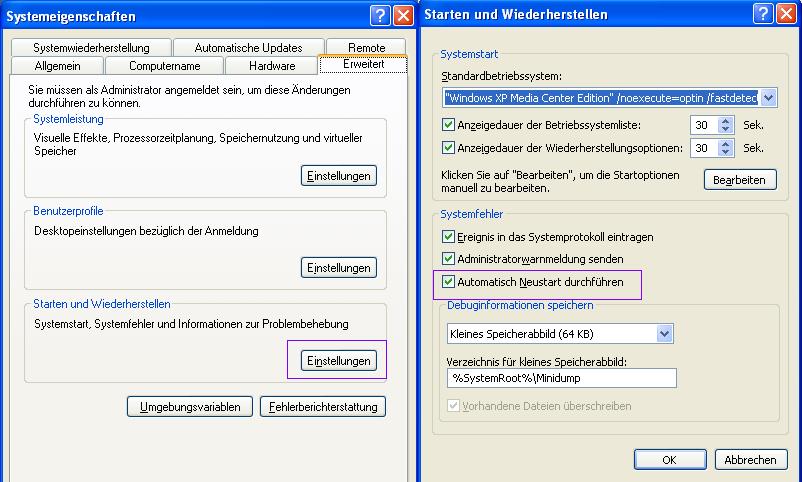The height and width of the screenshot is (482, 802).
Task: Open the Systemwiederherstellung tab
Action: pyautogui.click(x=91, y=48)
